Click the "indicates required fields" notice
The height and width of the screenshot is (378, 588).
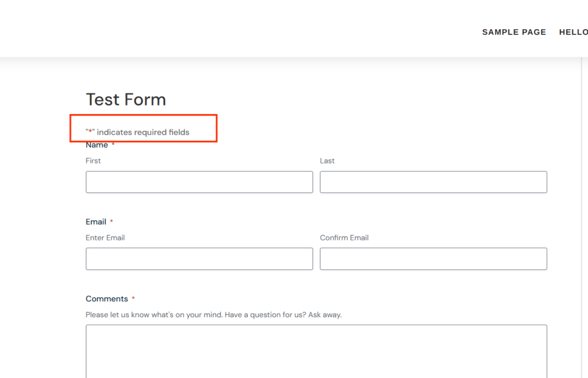coord(138,133)
